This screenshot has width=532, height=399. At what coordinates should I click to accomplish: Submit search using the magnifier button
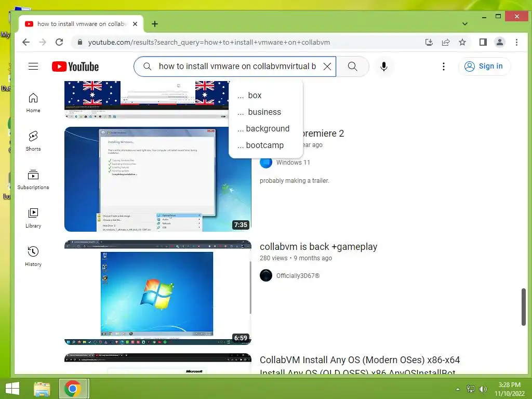coord(353,66)
